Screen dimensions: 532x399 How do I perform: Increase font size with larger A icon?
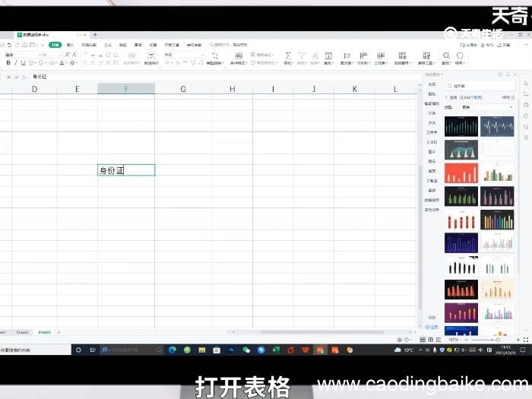click(x=68, y=55)
